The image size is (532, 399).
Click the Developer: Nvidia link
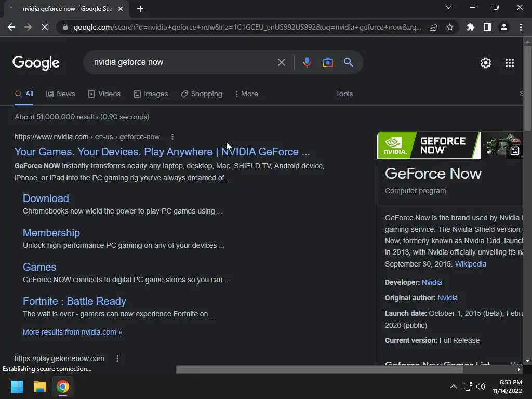click(x=432, y=282)
